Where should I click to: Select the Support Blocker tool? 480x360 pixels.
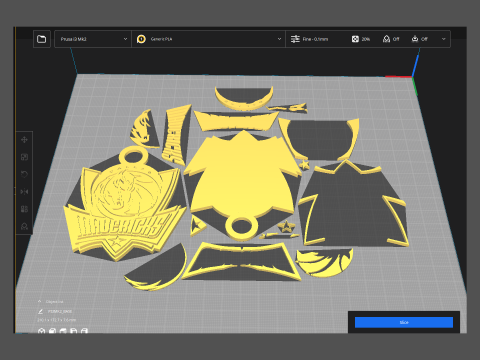point(24,226)
